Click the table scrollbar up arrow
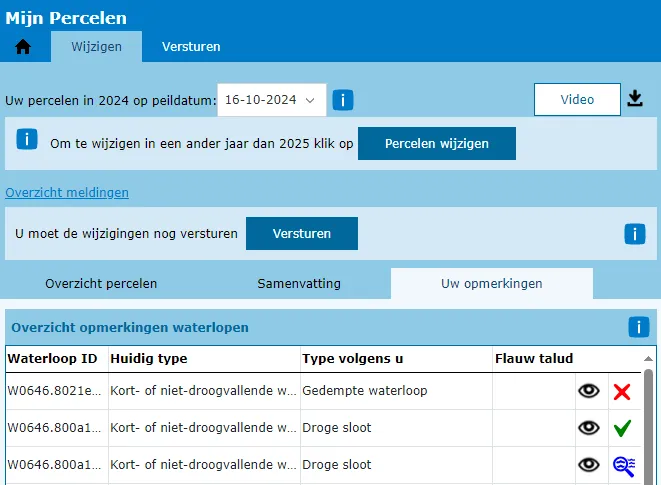661x485 pixels. click(648, 358)
